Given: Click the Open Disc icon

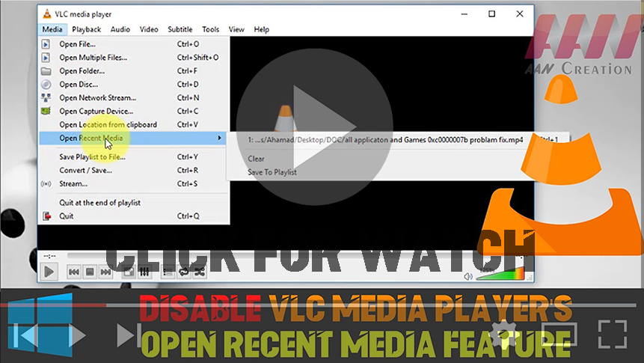Looking at the screenshot, I should [45, 85].
